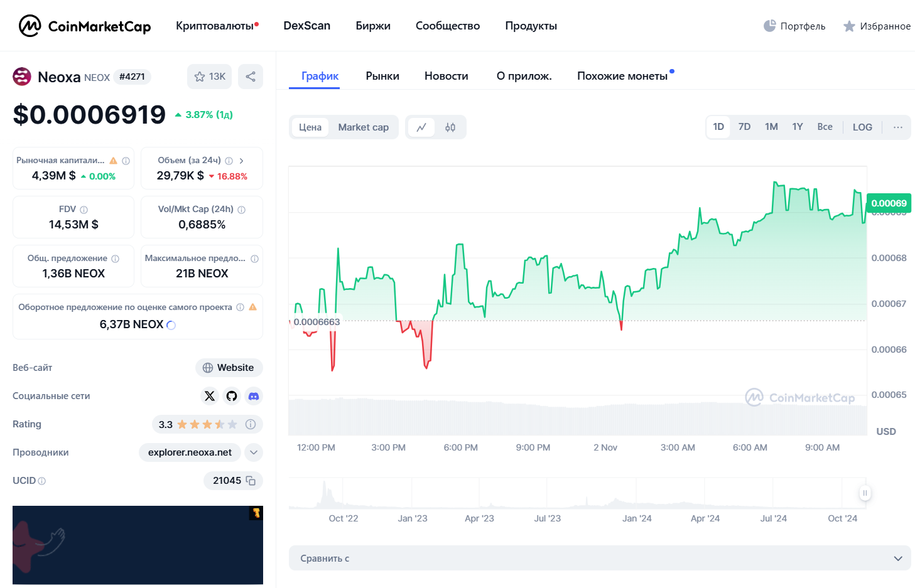Click self-reported supply warning triangle

pyautogui.click(x=253, y=307)
